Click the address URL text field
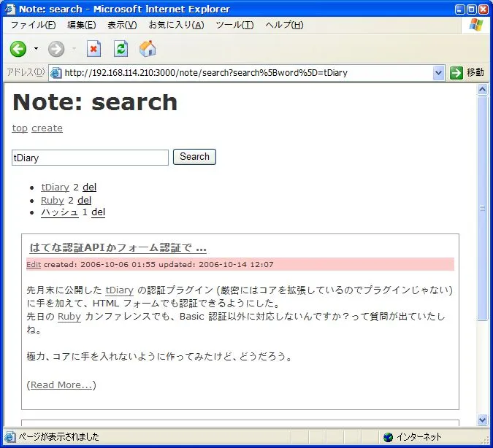Image resolution: width=493 pixels, height=448 pixels. (x=247, y=73)
